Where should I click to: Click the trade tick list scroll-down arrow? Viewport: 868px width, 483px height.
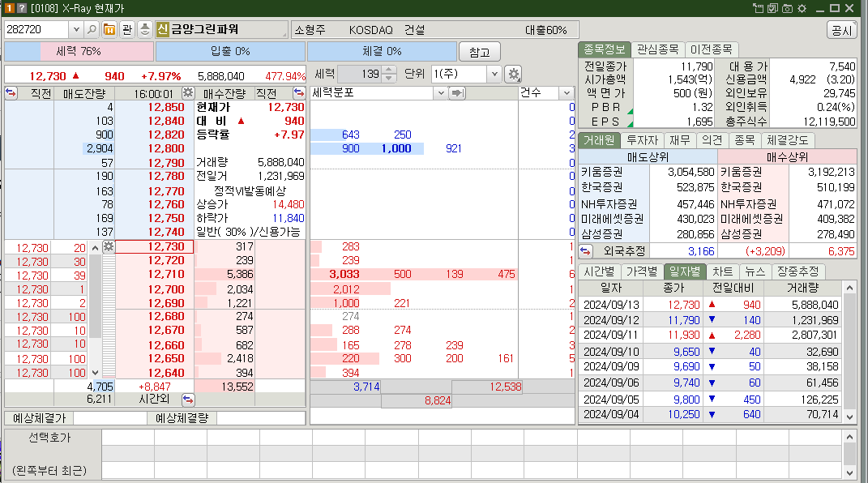95,372
